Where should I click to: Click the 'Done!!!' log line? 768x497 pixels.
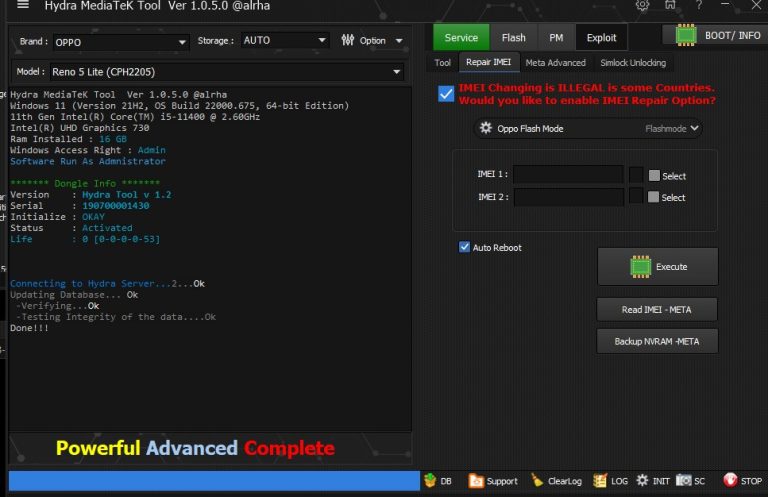(29, 328)
